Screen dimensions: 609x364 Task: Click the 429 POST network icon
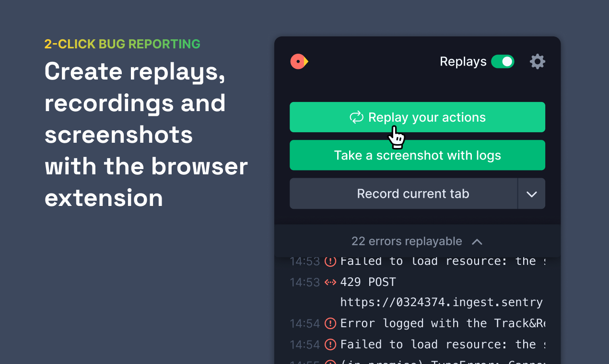click(330, 282)
